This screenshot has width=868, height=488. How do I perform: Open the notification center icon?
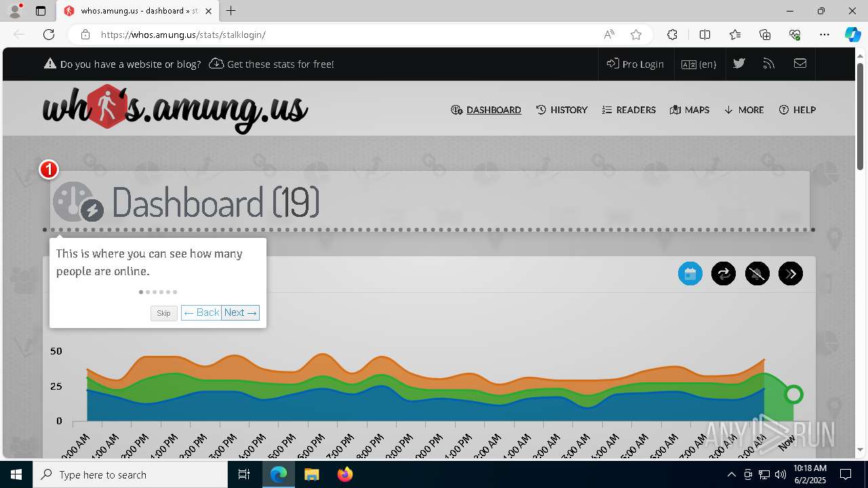[846, 474]
